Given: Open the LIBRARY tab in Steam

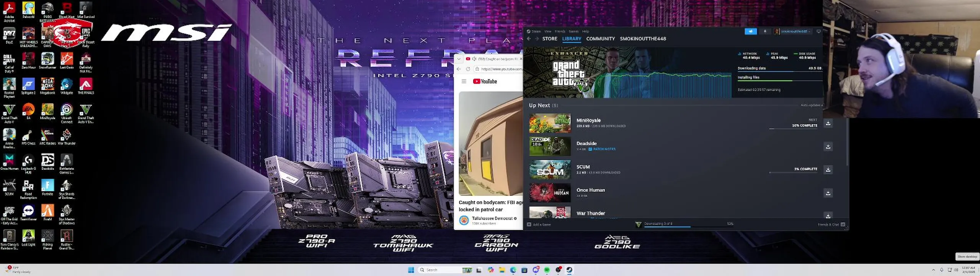Looking at the screenshot, I should click(572, 39).
